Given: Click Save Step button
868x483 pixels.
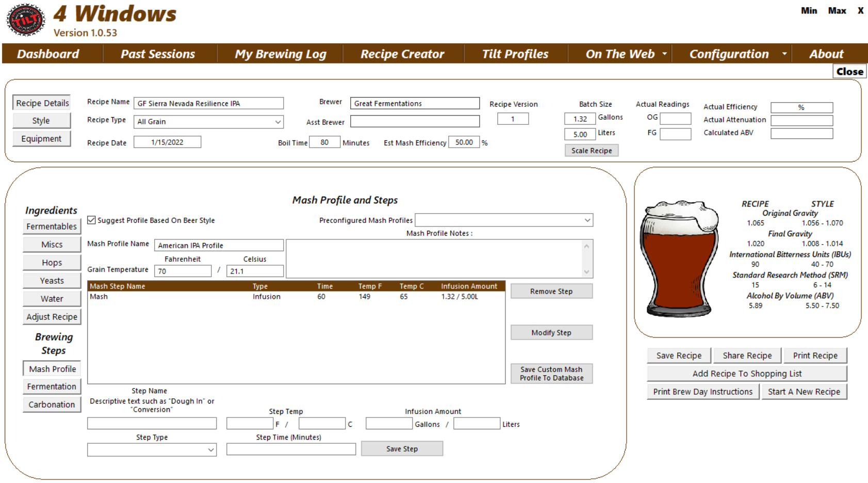Looking at the screenshot, I should pyautogui.click(x=402, y=449).
